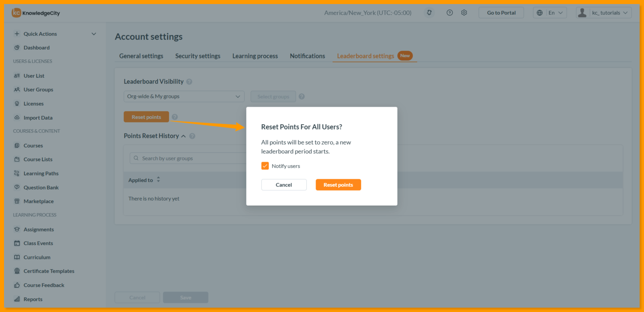Confirm Reset points in the dialog
Screen dimensions: 644x312
click(338, 185)
